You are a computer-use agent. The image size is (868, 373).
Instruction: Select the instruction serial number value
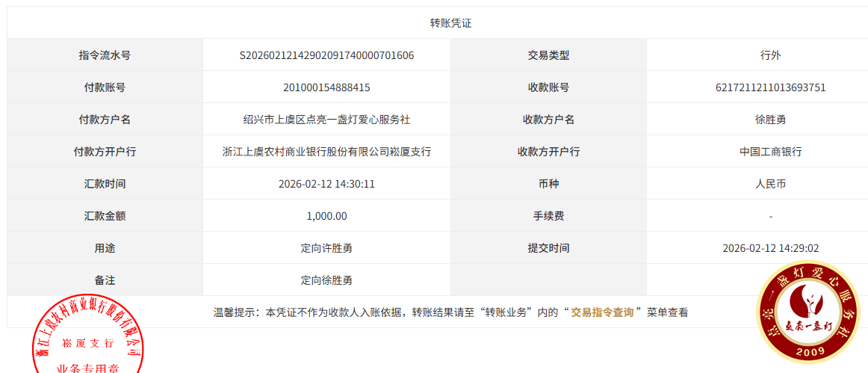[326, 55]
